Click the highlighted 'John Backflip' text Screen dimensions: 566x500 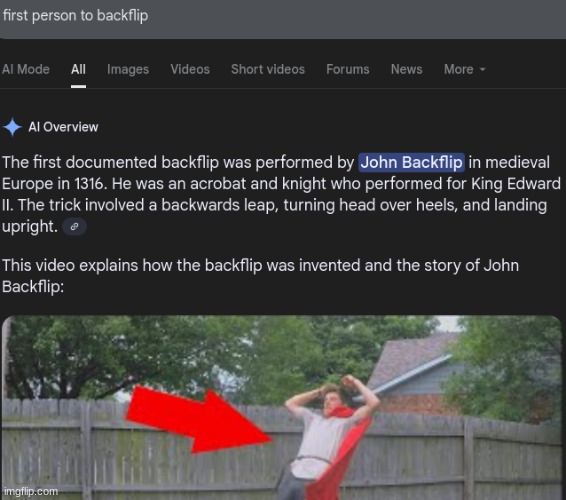412,162
